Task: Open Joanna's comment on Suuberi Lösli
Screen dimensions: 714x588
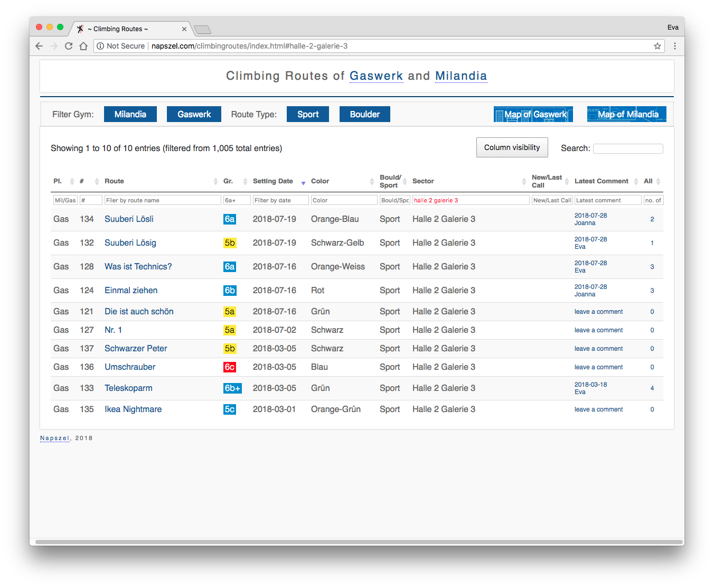Action: coord(591,219)
